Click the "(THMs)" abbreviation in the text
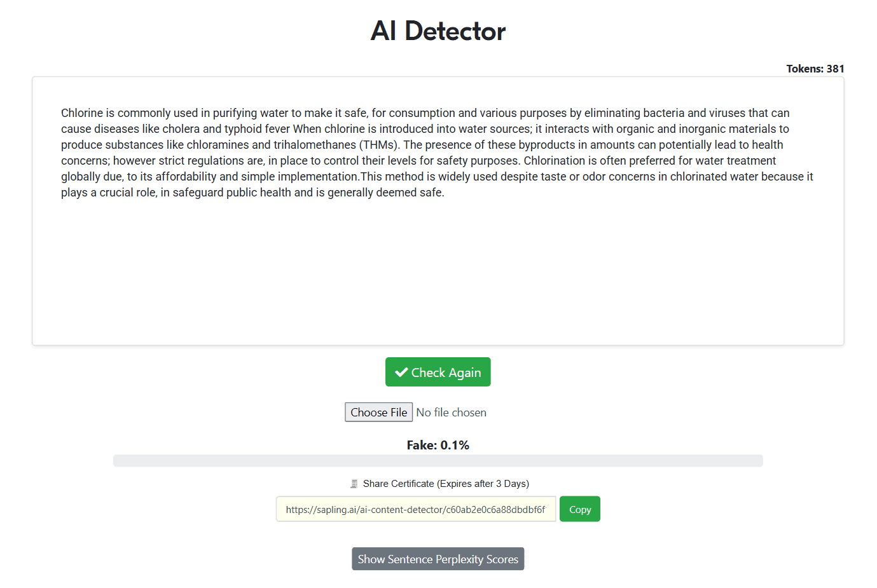877x588 pixels. click(x=378, y=145)
